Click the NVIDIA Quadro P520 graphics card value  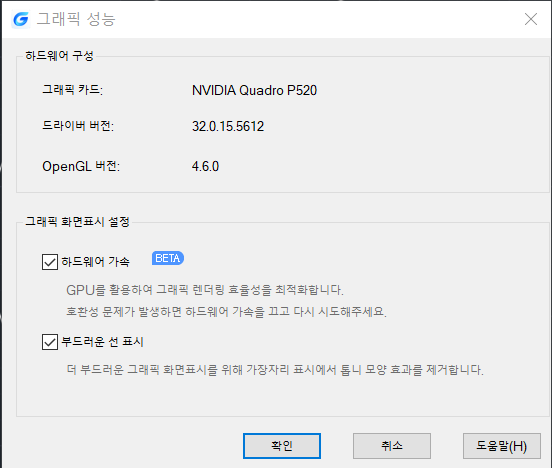point(254,91)
